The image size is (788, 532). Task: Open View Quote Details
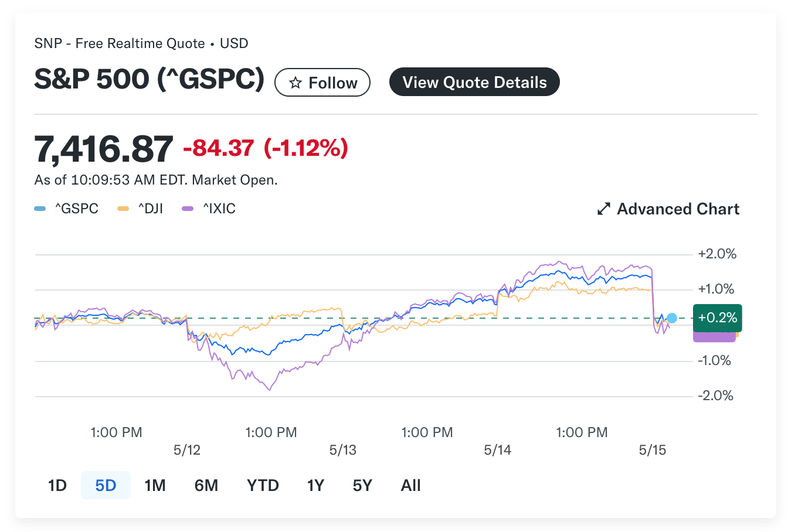pos(474,82)
